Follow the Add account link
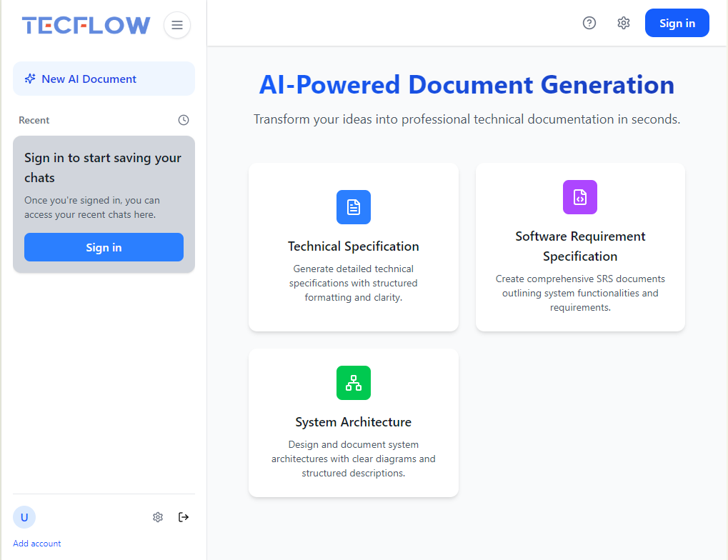728x560 pixels. pos(37,544)
